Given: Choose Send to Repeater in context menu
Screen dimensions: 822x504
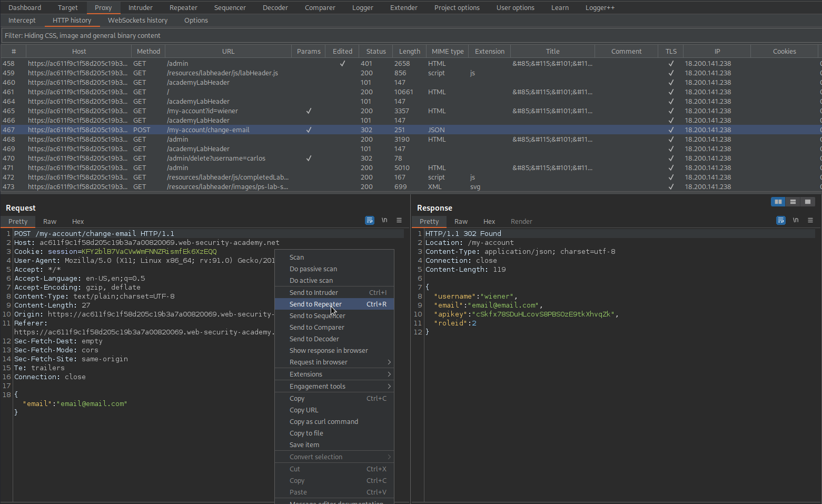Looking at the screenshot, I should point(334,304).
